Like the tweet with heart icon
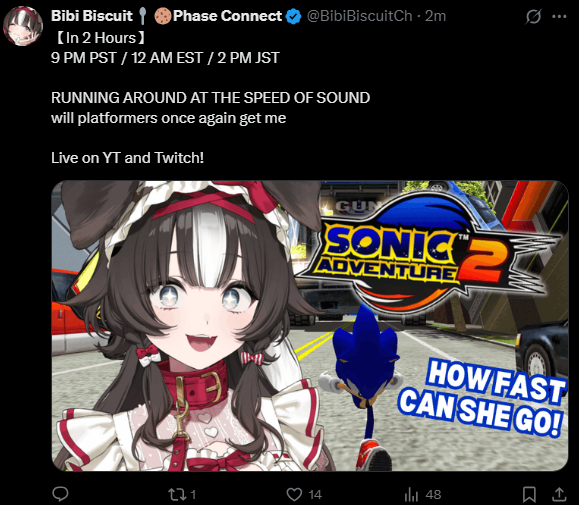579x505 pixels. [x=294, y=494]
